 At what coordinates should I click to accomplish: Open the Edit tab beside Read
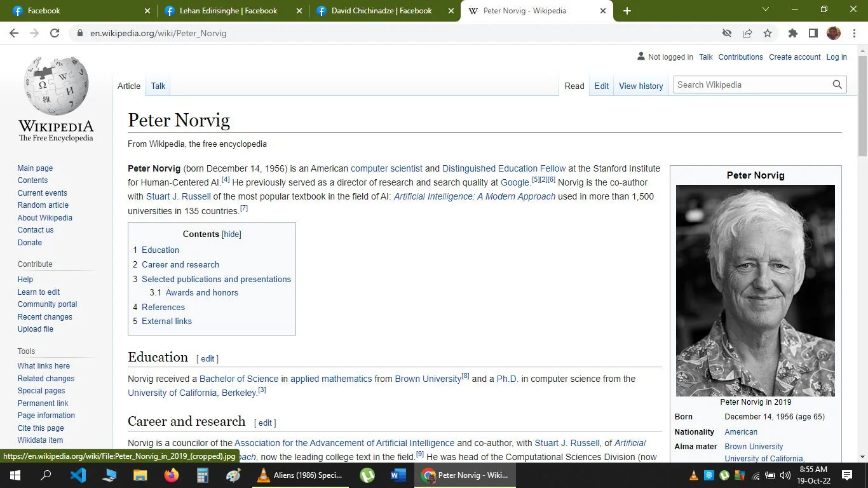pos(602,86)
